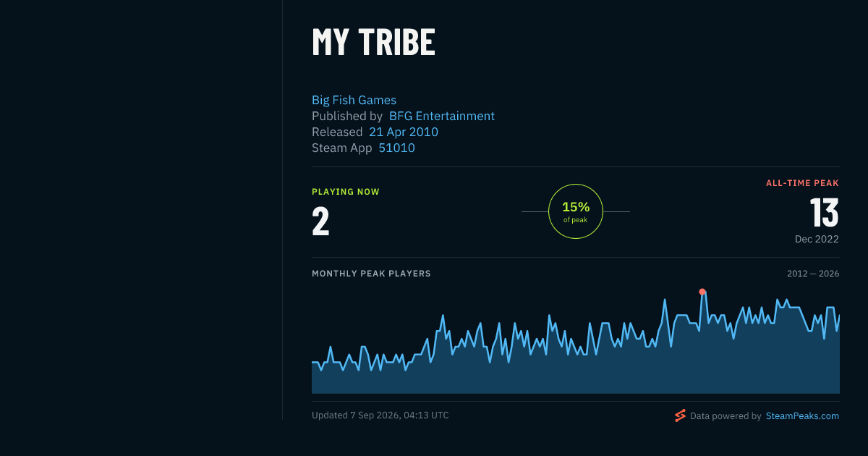Click the all-time peak value 13
Viewport: 868px width, 456px height.
824,214
